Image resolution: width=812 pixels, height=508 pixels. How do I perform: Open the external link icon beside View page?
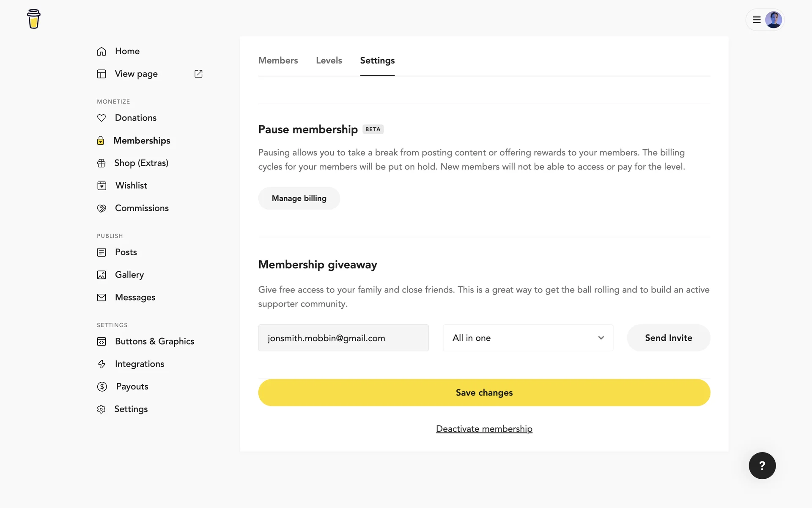click(x=198, y=74)
